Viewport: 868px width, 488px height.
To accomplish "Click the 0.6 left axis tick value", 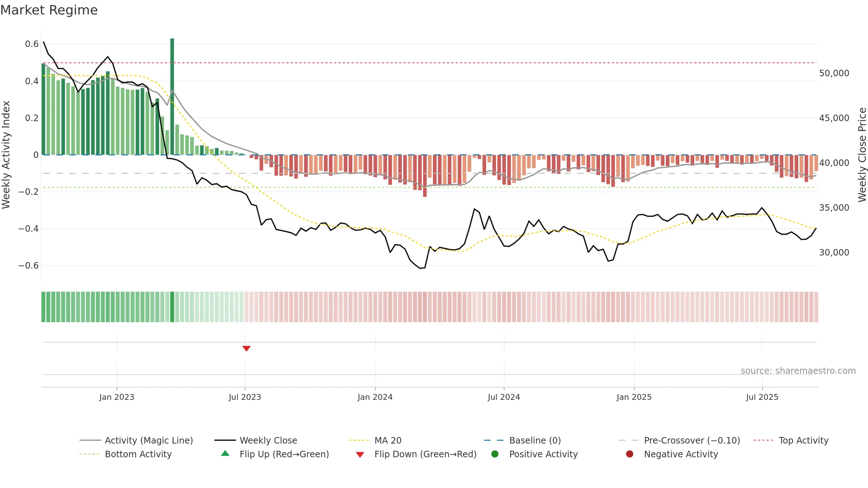I will tap(32, 44).
